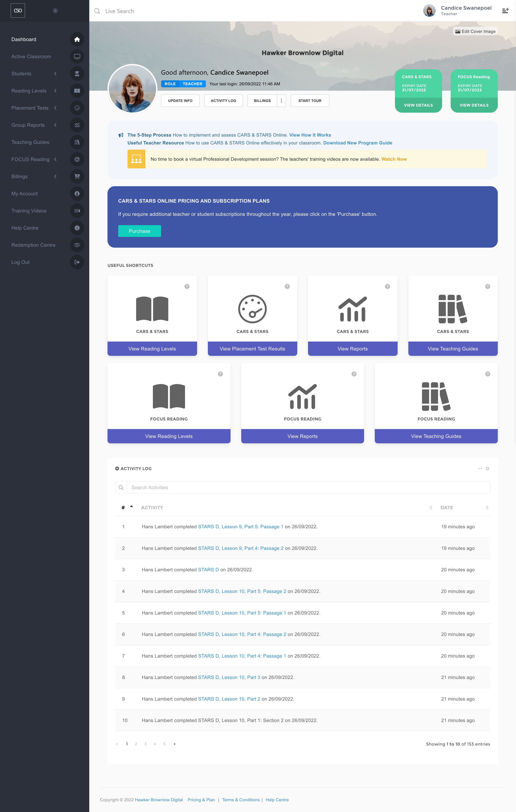Click help icon on CARS & STARS View Reports card
This screenshot has width=516, height=812.
pos(387,287)
